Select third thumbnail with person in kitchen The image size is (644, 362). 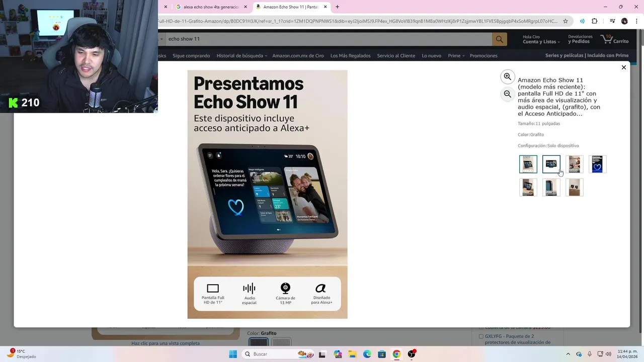click(575, 164)
